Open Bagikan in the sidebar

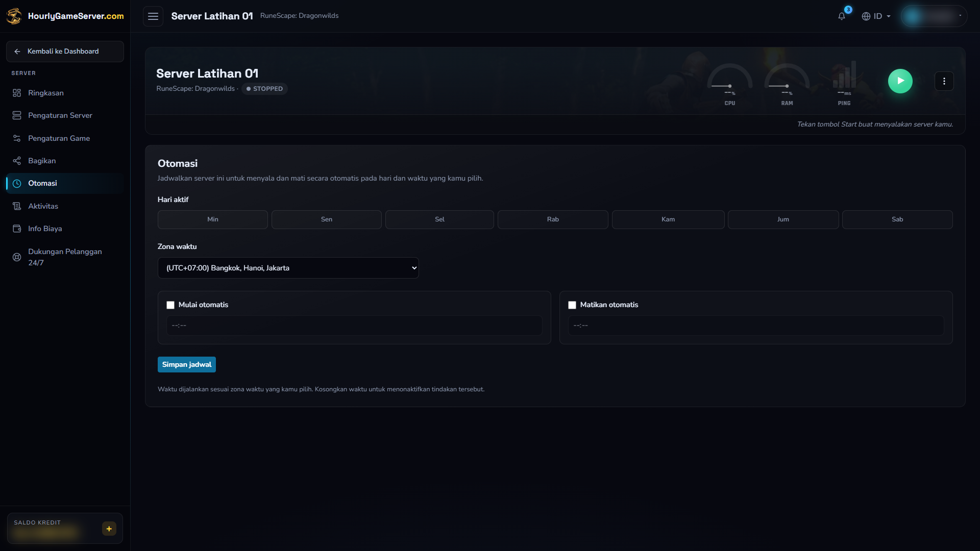tap(65, 161)
